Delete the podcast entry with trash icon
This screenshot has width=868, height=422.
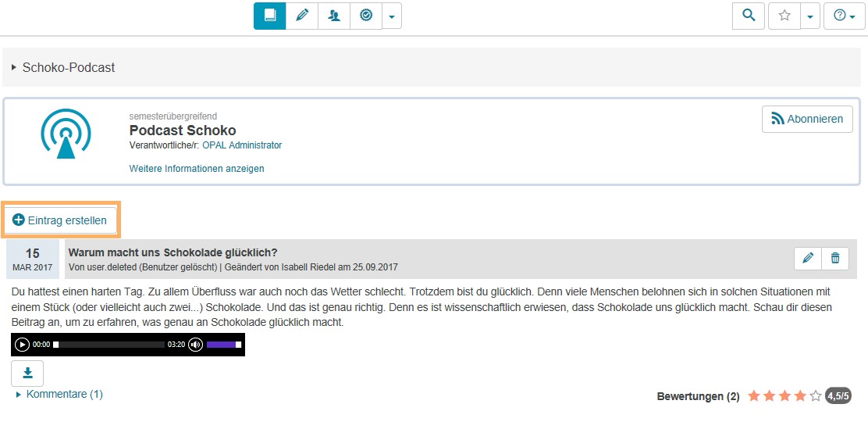835,258
